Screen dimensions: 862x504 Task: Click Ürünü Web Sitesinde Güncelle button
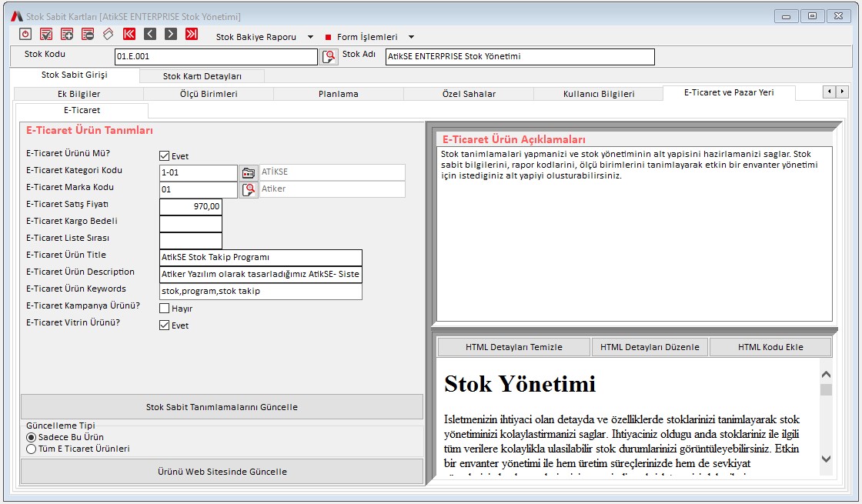pyautogui.click(x=222, y=472)
